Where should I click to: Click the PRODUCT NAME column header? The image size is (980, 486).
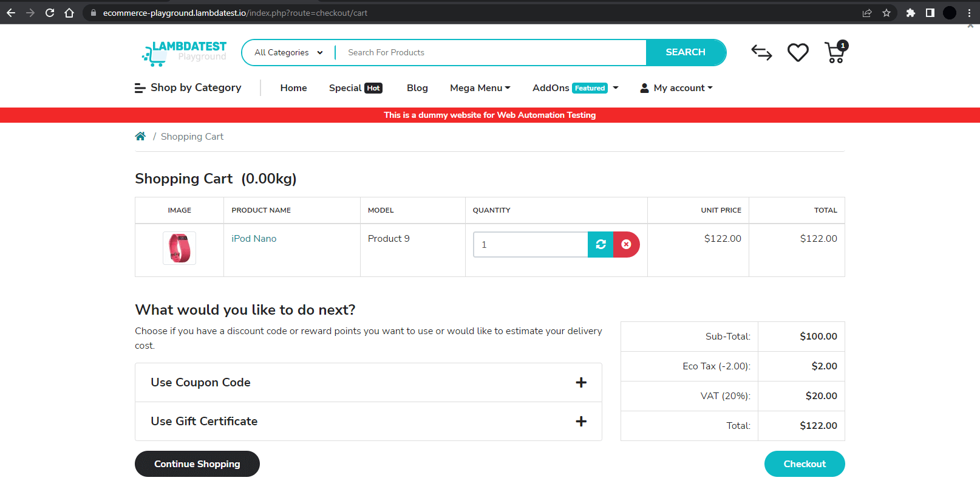[x=261, y=210]
